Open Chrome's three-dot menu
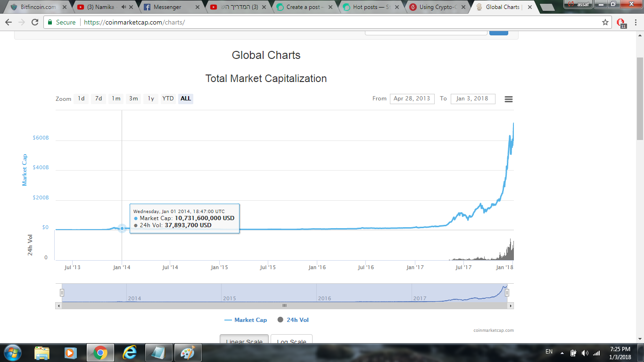This screenshot has width=644, height=362. pyautogui.click(x=636, y=22)
